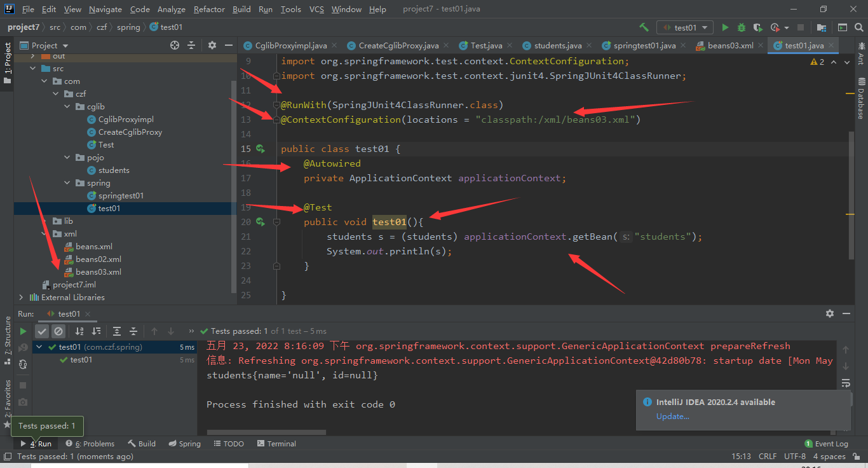Click CRLF line separator in status bar
The height and width of the screenshot is (468, 868).
[768, 456]
